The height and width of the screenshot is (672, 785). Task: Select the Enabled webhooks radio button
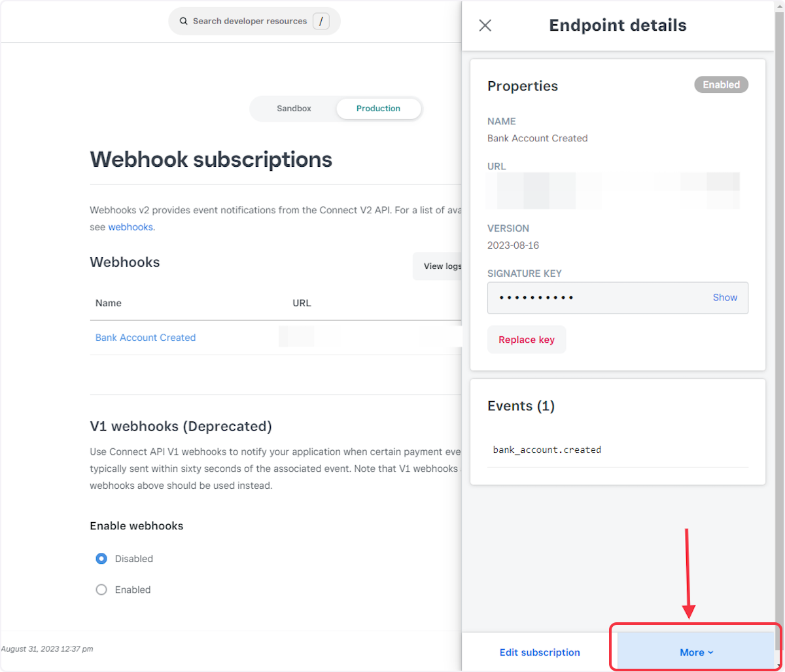click(101, 590)
